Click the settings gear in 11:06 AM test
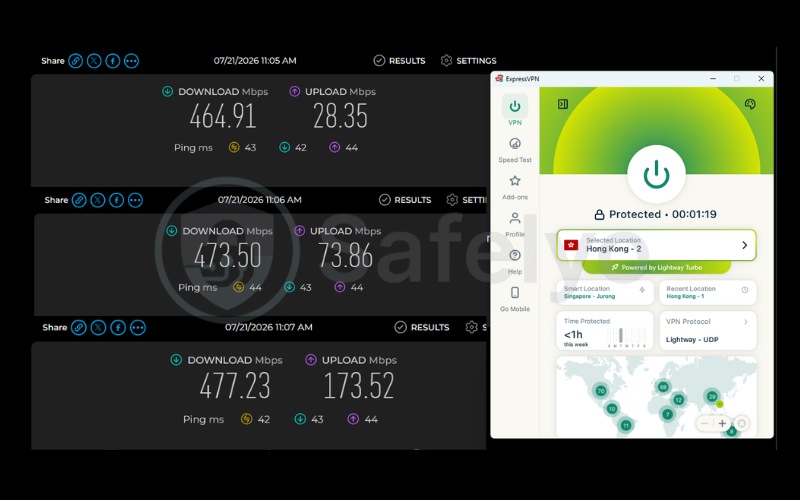The height and width of the screenshot is (500, 800). click(x=452, y=200)
